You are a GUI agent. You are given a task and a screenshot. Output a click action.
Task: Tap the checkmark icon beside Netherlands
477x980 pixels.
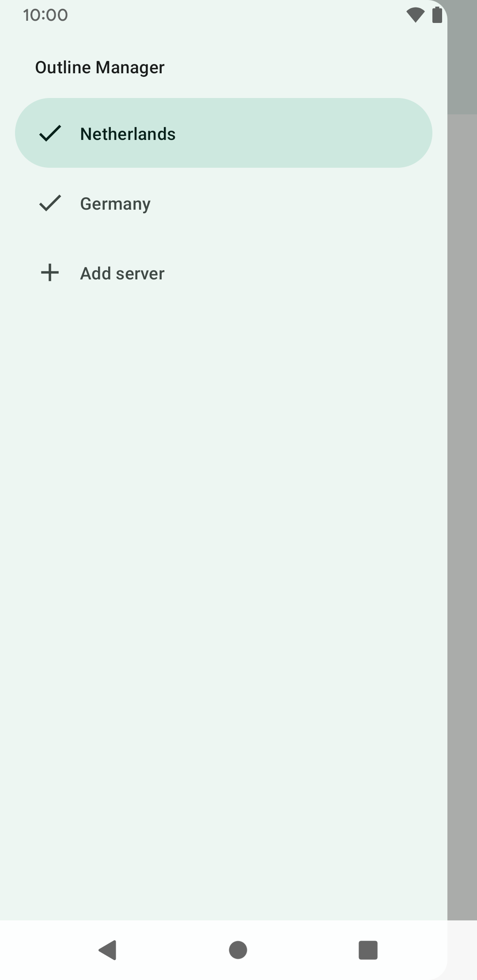click(50, 133)
